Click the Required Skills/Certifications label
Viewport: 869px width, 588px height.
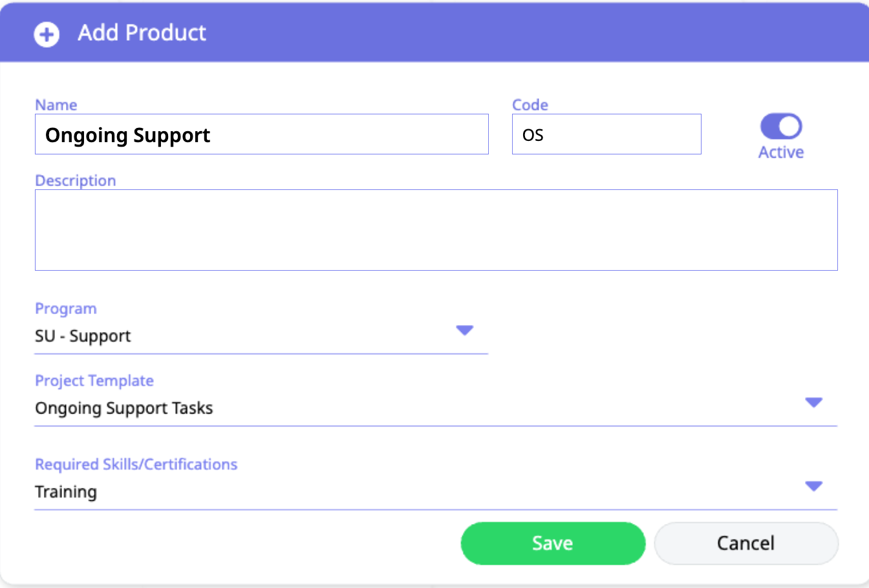[x=136, y=464]
